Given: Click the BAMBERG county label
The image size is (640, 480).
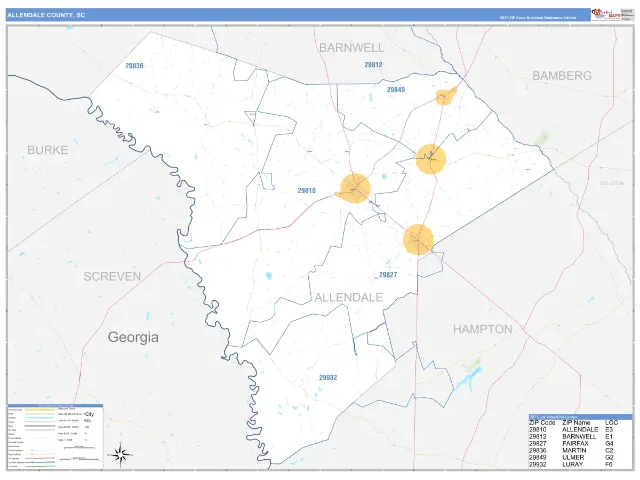Looking at the screenshot, I should (x=562, y=76).
